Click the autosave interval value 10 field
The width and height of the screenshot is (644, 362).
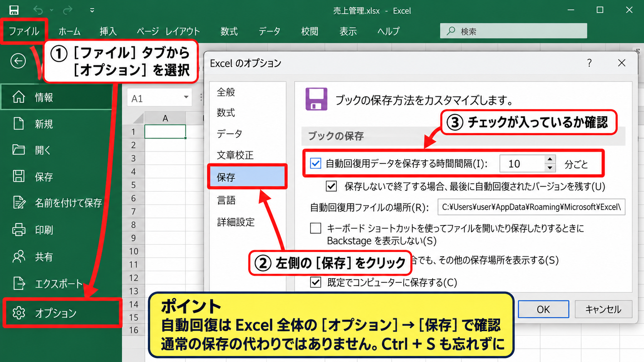pos(523,164)
